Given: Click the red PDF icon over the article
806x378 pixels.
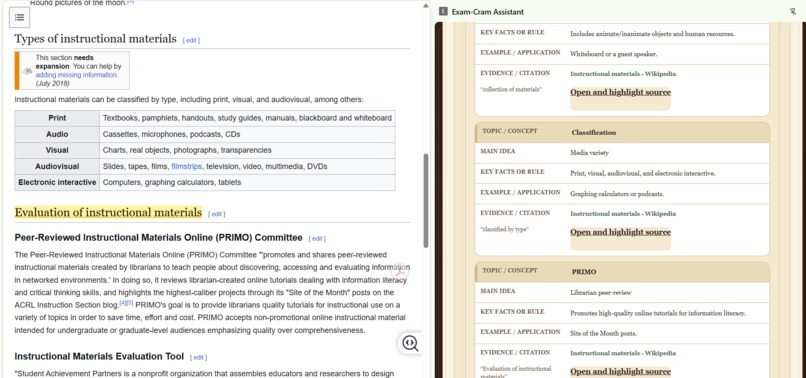Looking at the screenshot, I should click(400, 272).
